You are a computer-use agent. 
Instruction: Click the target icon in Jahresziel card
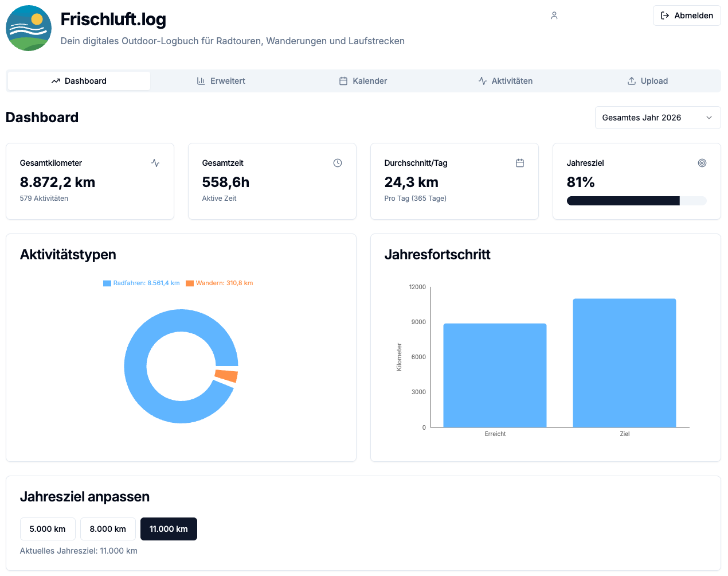[702, 163]
